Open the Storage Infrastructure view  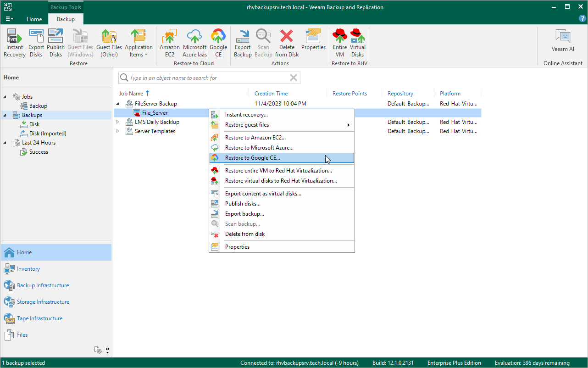pyautogui.click(x=56, y=302)
